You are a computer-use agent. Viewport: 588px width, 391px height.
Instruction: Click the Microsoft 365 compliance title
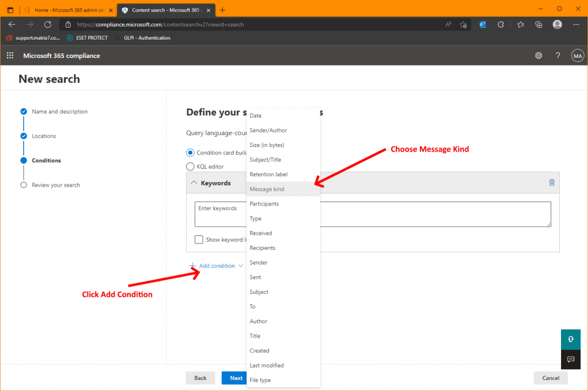[61, 56]
